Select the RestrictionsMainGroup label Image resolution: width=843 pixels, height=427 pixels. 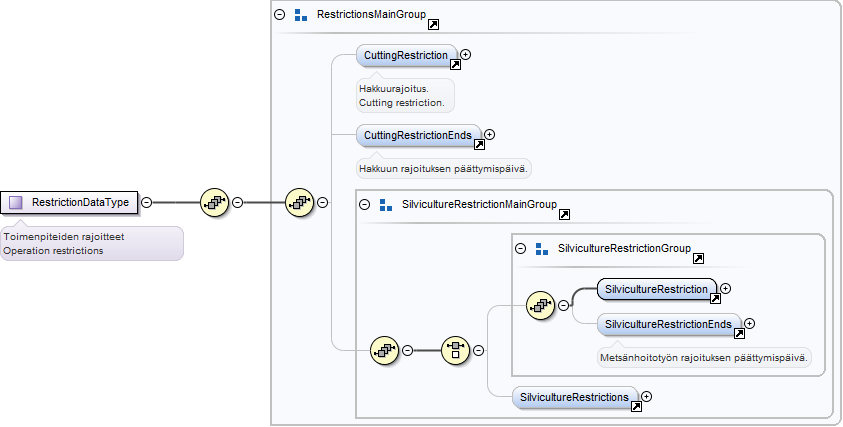[372, 15]
